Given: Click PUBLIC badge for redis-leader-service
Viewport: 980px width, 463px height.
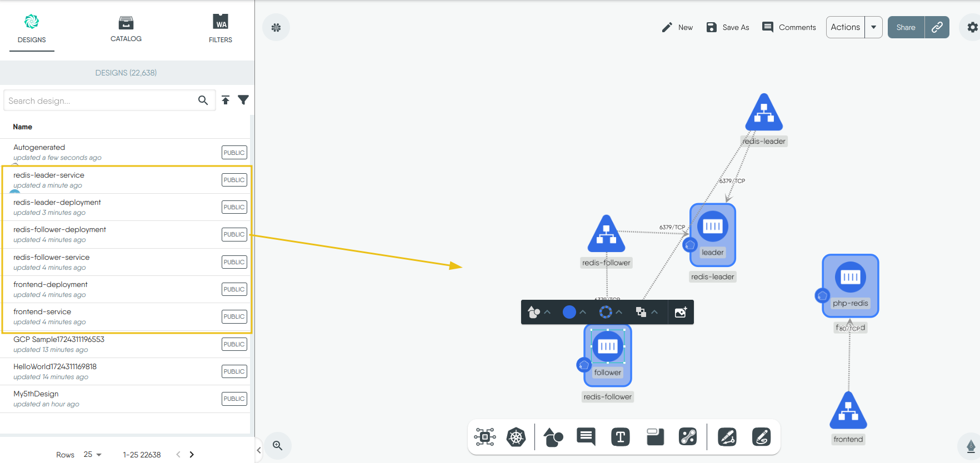Looking at the screenshot, I should pyautogui.click(x=234, y=180).
